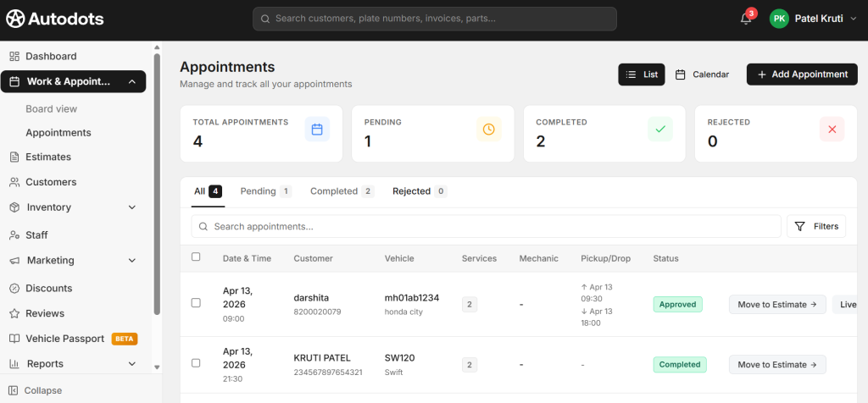The image size is (868, 403).
Task: Open Vehicle Passport book icon
Action: click(14, 339)
